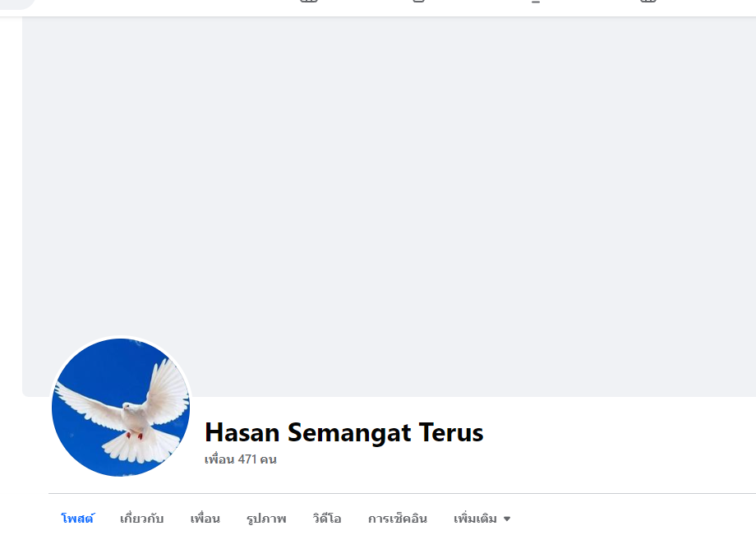Open the dove profile picture

pyautogui.click(x=121, y=408)
